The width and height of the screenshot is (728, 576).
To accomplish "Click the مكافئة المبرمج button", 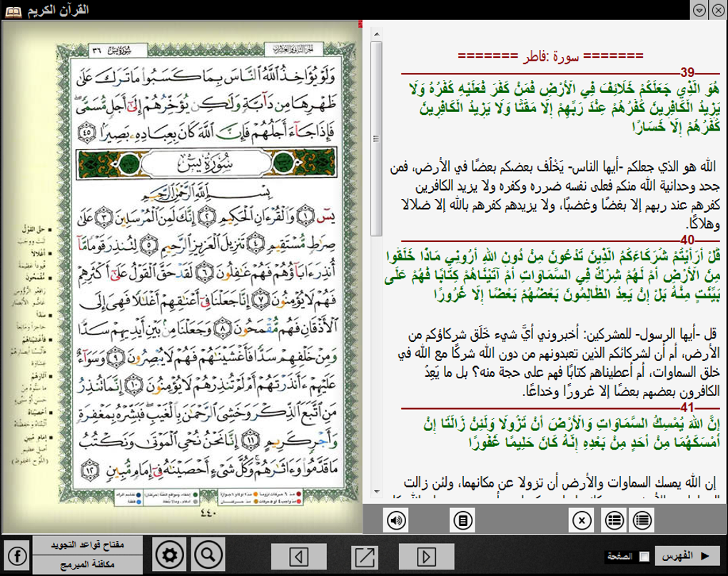I will pyautogui.click(x=88, y=565).
